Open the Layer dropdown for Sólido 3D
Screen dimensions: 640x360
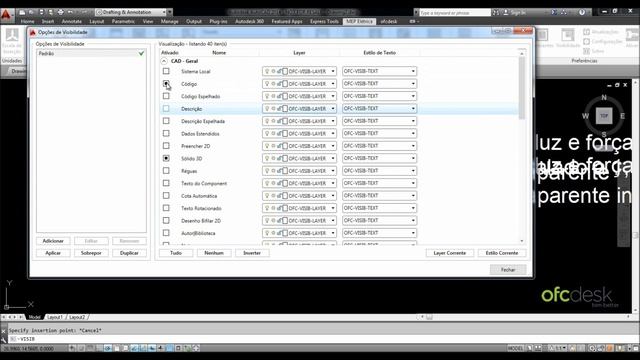coord(299,158)
